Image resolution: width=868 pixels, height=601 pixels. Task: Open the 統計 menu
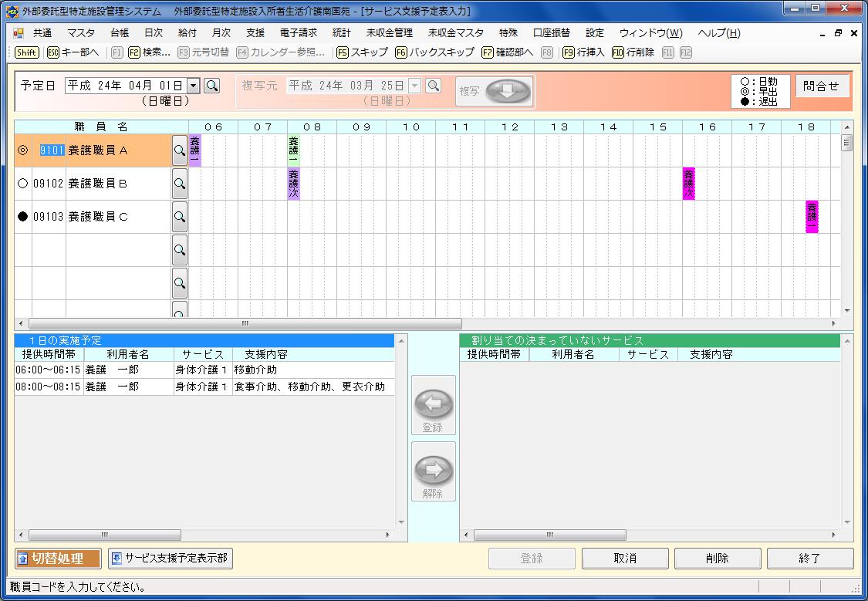tap(341, 33)
